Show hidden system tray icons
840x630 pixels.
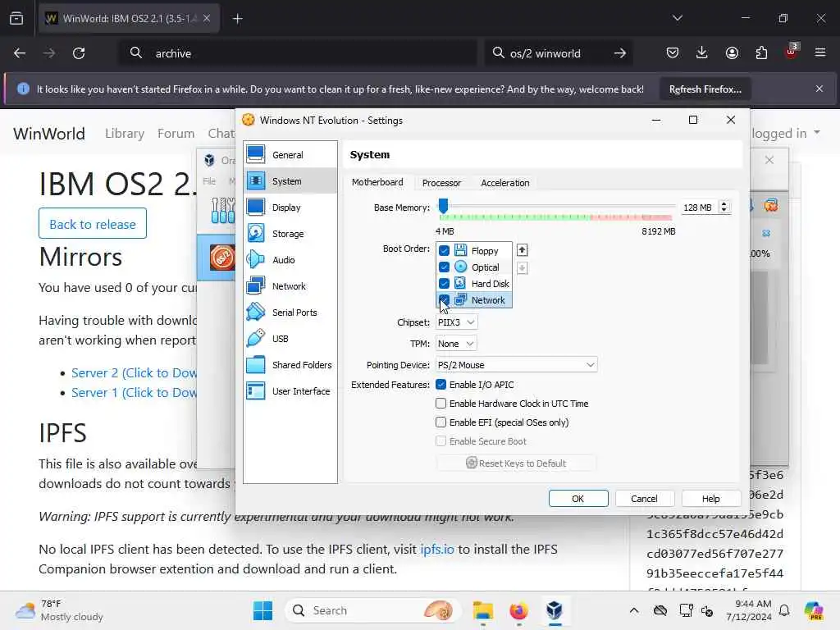tap(634, 610)
